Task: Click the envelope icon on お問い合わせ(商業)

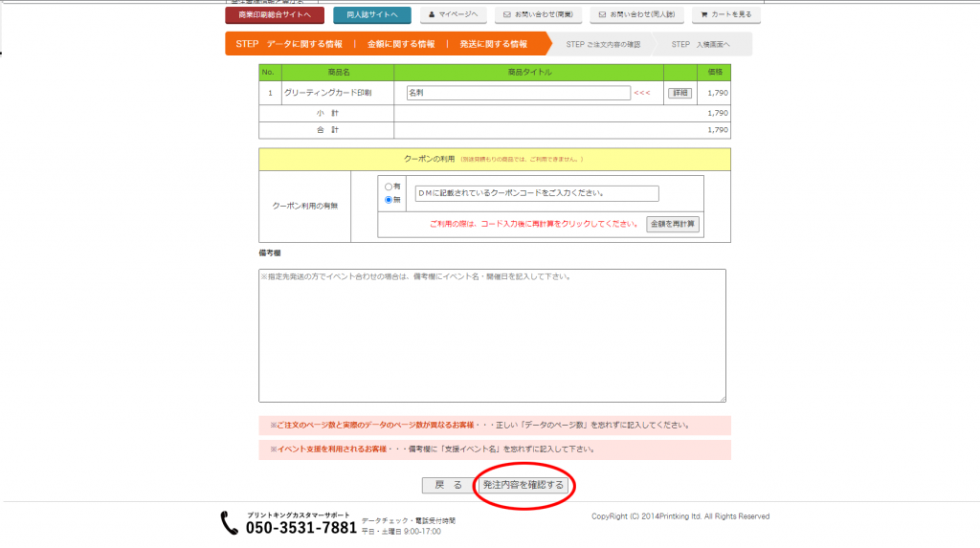Action: pos(507,15)
